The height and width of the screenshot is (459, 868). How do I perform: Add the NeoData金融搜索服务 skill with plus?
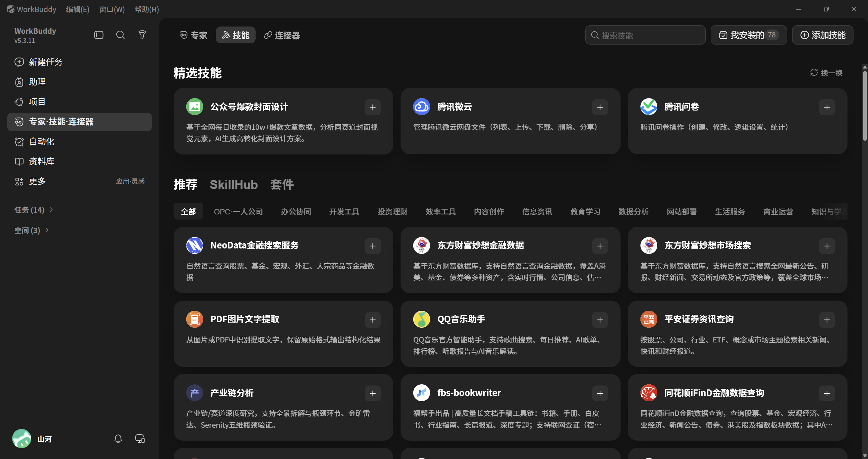coord(373,246)
